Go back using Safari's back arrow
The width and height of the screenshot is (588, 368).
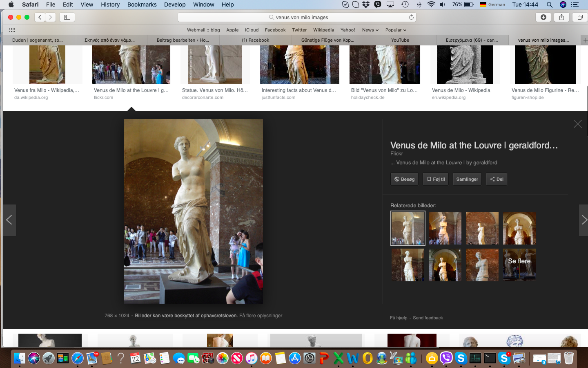tap(40, 17)
